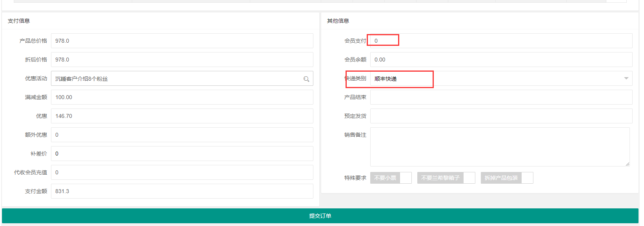
Task: Click the 补差价 input field
Action: [x=182, y=154]
